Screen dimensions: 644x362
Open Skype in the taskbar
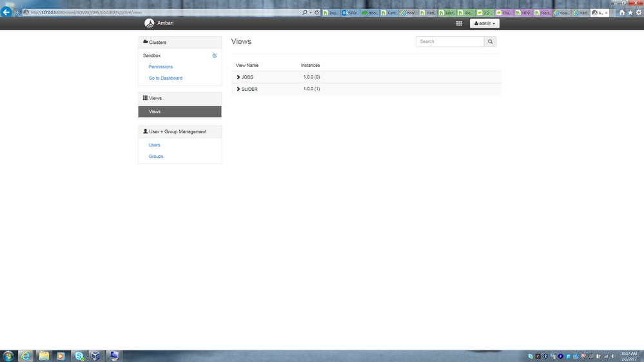pyautogui.click(x=79, y=356)
